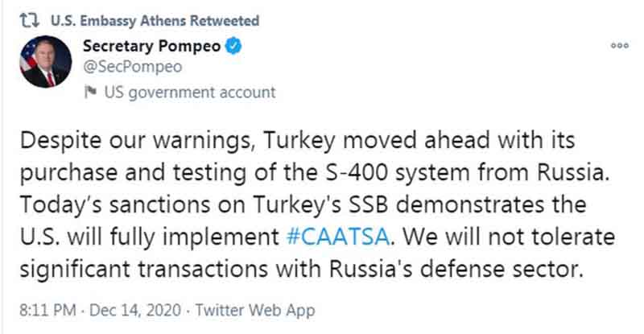644x334 pixels.
Task: Click the flag icon beside government label
Action: tap(90, 92)
